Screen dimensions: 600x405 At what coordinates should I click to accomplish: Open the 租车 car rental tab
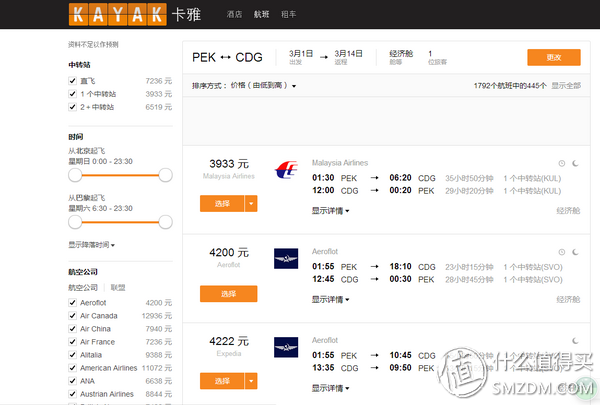[289, 15]
